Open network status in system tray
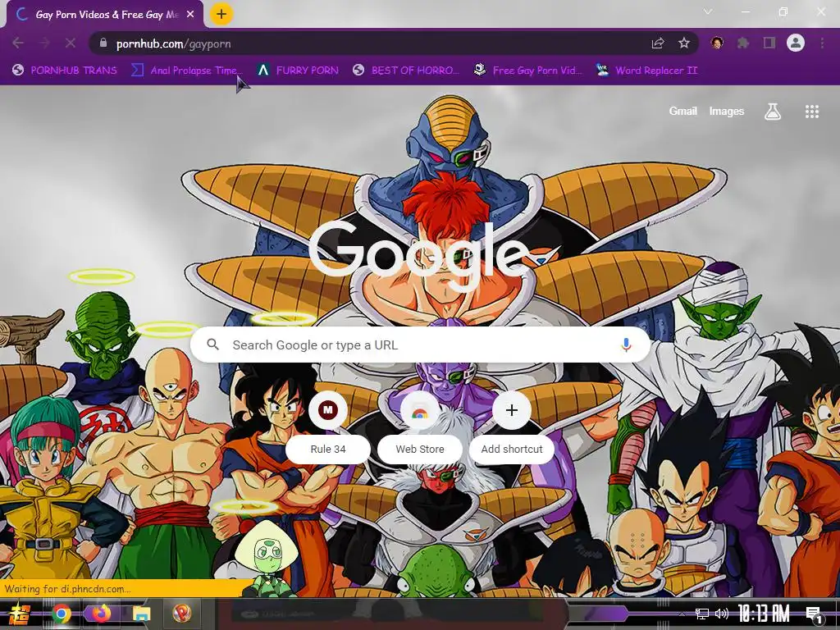Screen dimensions: 840x630 [x=702, y=614]
